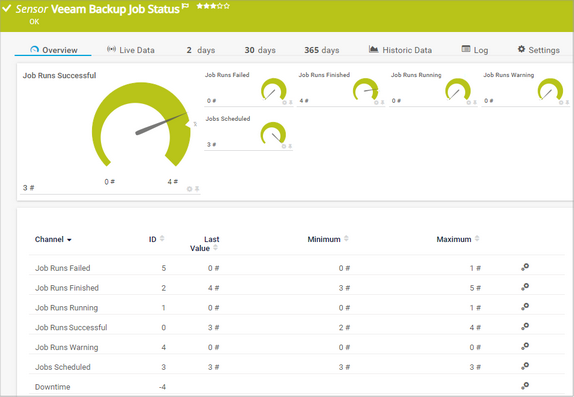This screenshot has width=574, height=397.
Task: Open the Settings tab
Action: [x=538, y=50]
